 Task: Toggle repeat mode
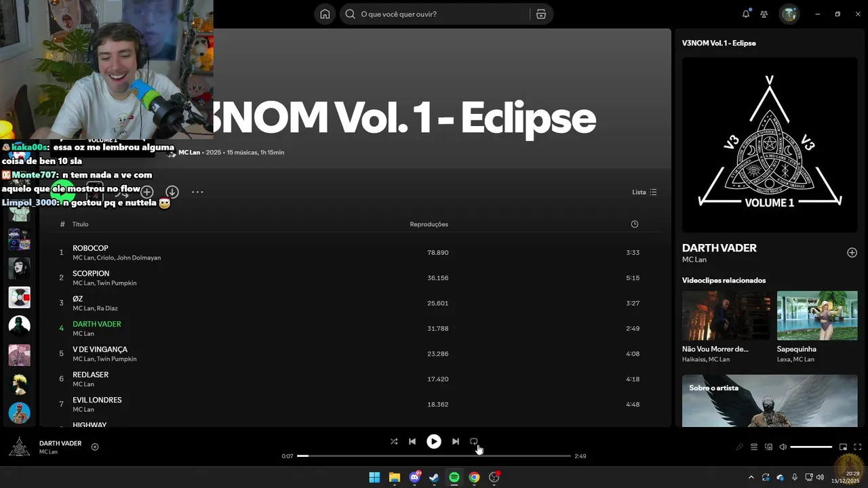[474, 441]
